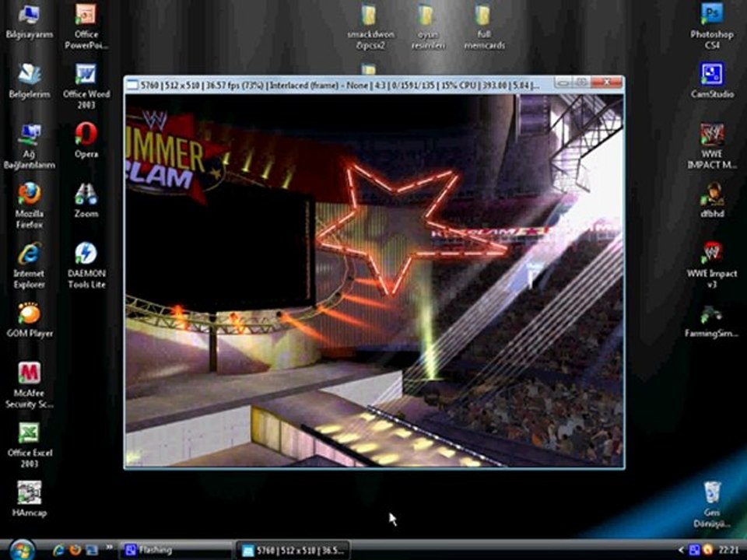Image resolution: width=747 pixels, height=560 pixels.
Task: Click the emulator window title bar icon
Action: [x=133, y=86]
